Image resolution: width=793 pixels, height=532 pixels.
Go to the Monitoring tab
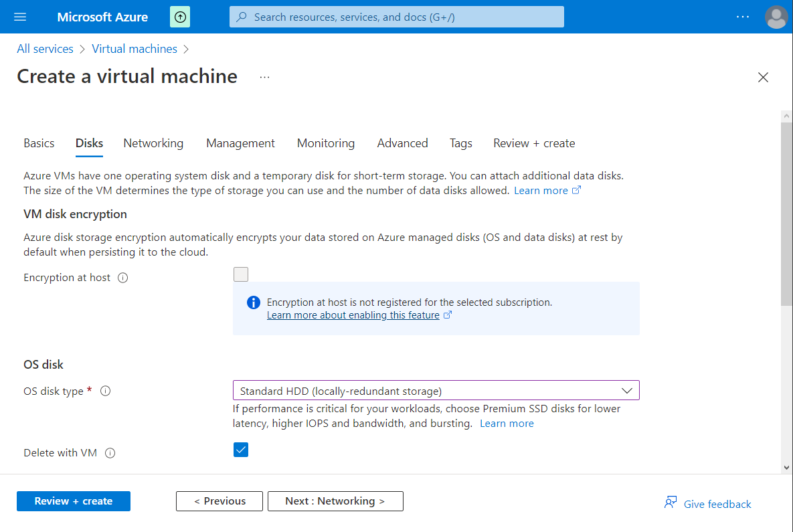tap(326, 143)
